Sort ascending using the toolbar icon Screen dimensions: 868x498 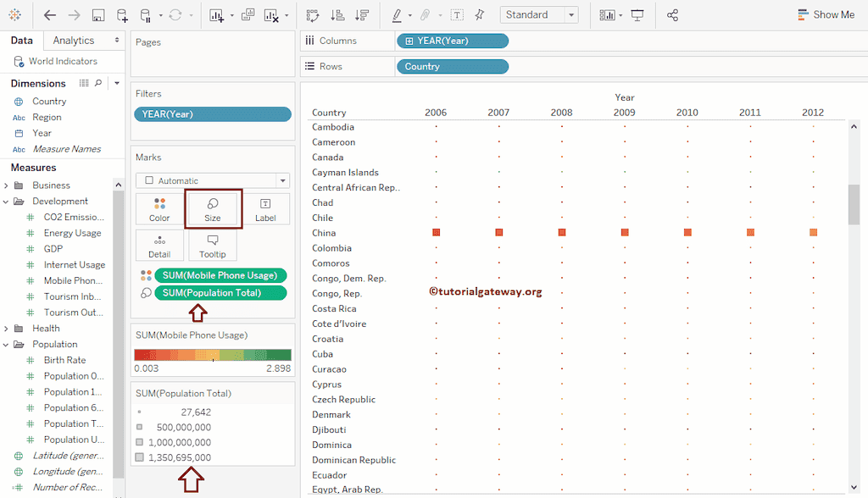(x=337, y=15)
